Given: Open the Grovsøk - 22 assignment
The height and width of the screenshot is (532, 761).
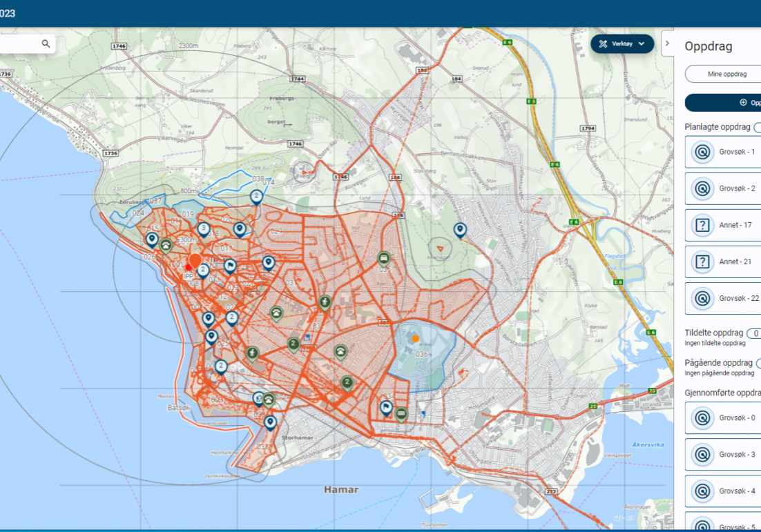Looking at the screenshot, I should point(722,299).
